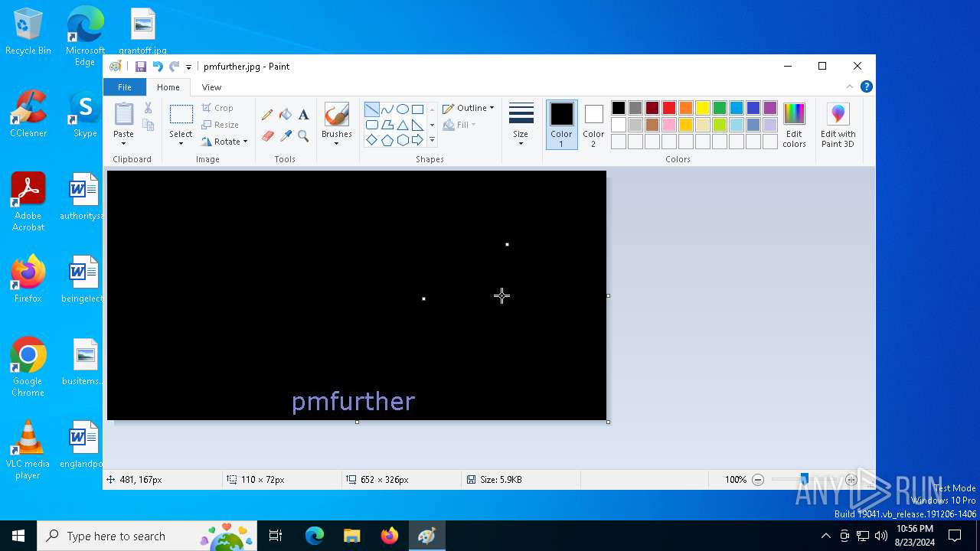Open the Rotate dropdown
This screenshot has height=551, width=980.
pos(225,142)
